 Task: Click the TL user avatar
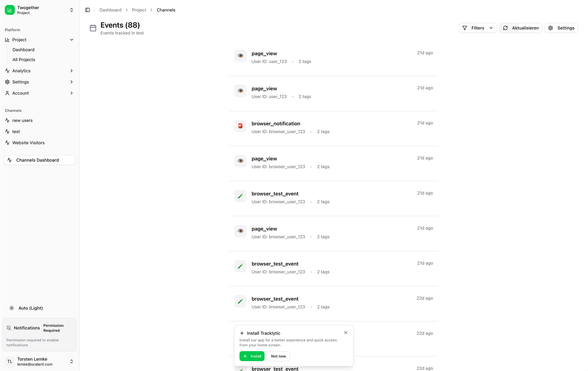(10, 362)
